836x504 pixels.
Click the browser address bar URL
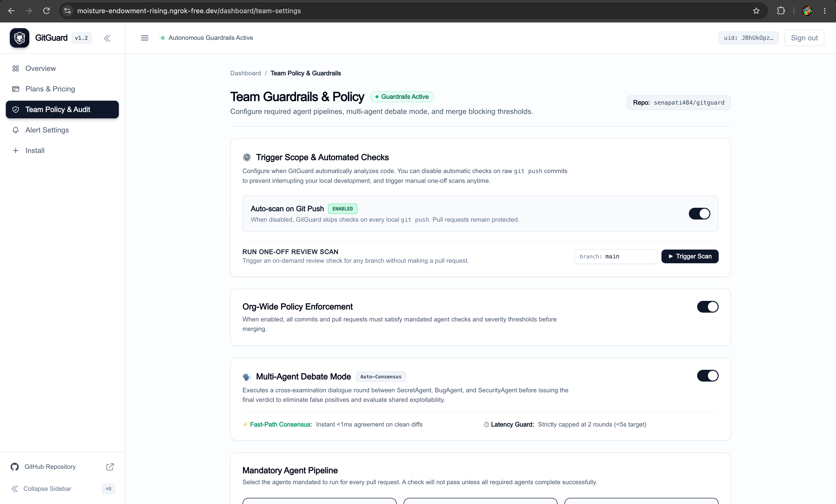[x=189, y=11]
